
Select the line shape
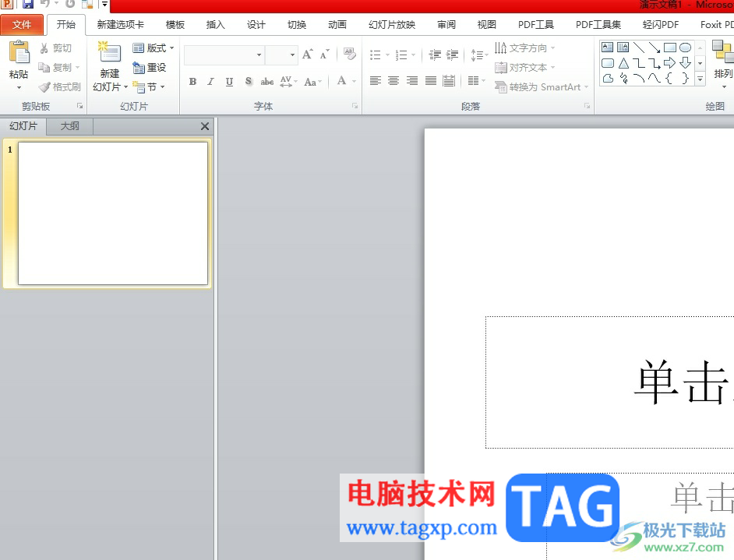click(638, 48)
